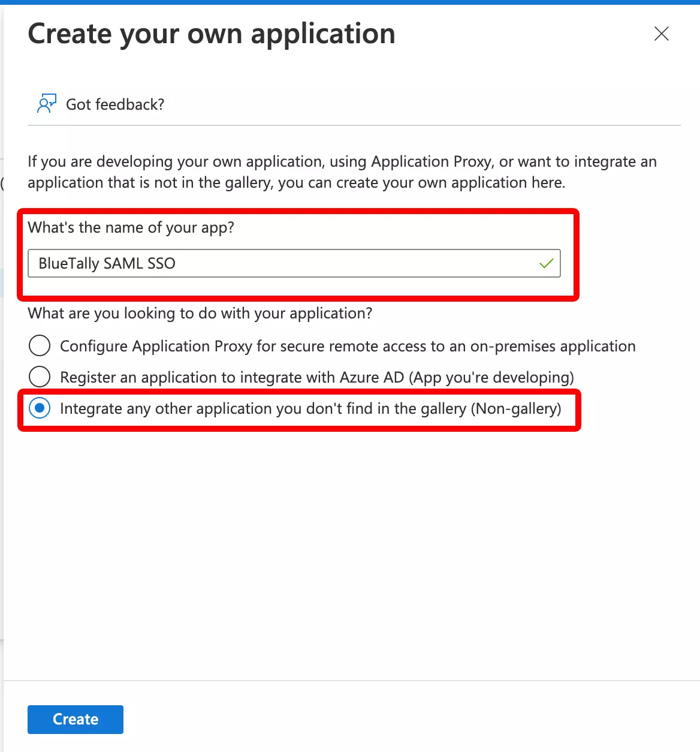Select the Non-gallery integration radio button
The height and width of the screenshot is (752, 700).
pos(40,408)
